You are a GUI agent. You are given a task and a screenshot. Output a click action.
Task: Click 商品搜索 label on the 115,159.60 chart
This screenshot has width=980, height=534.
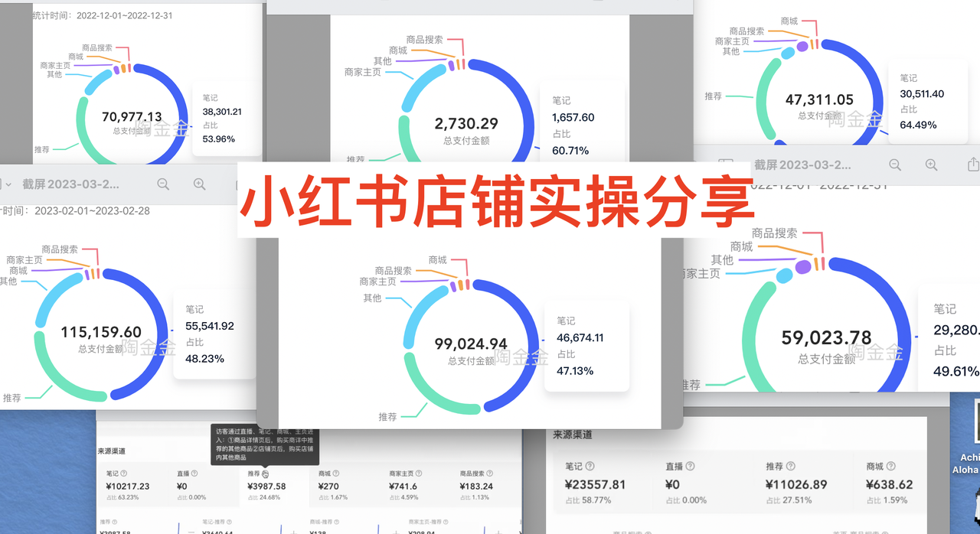coord(60,249)
